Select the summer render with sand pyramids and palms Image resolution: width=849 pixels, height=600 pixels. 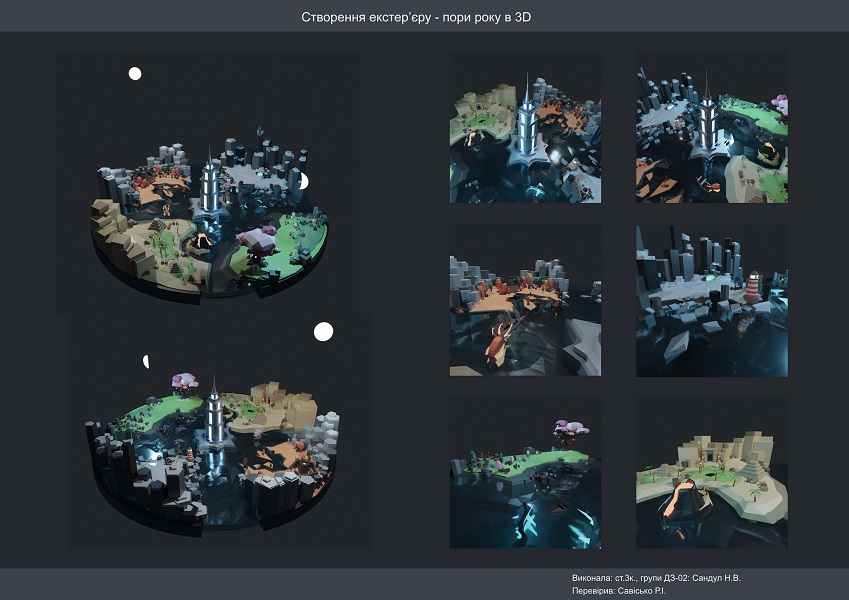(711, 473)
